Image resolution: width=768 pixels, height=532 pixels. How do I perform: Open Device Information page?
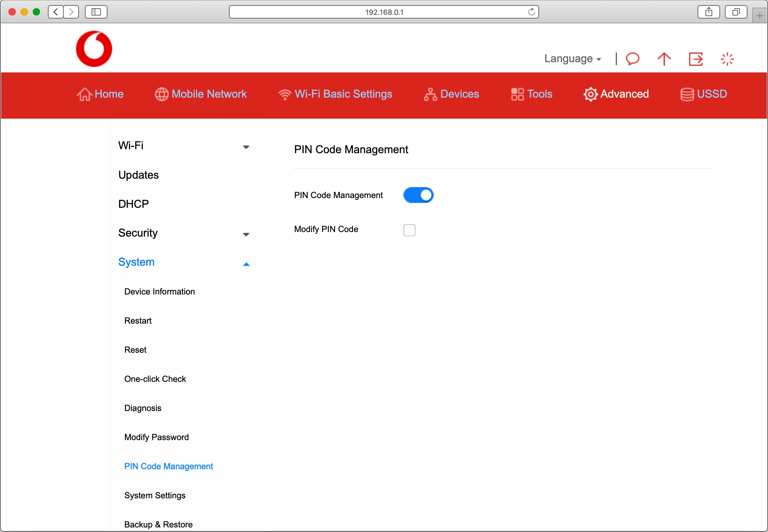click(159, 292)
